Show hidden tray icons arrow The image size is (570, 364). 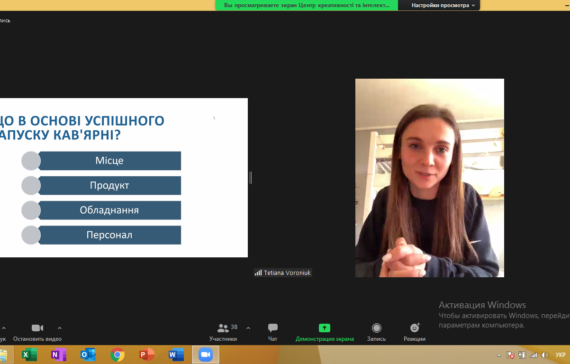coord(499,355)
